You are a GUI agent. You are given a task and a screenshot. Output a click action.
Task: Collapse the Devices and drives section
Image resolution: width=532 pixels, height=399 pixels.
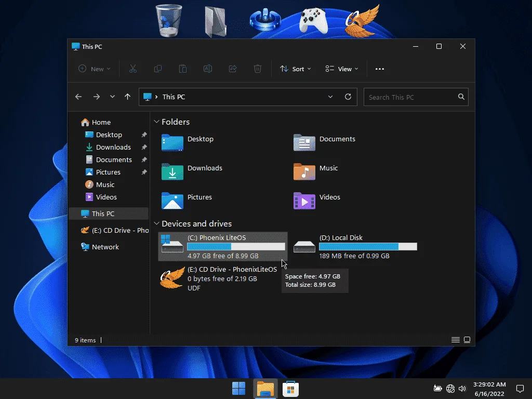click(x=156, y=223)
